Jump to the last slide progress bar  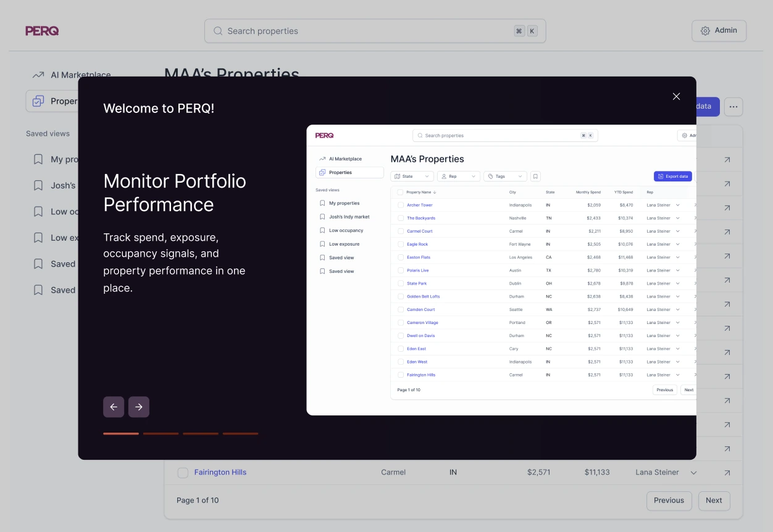(x=240, y=433)
